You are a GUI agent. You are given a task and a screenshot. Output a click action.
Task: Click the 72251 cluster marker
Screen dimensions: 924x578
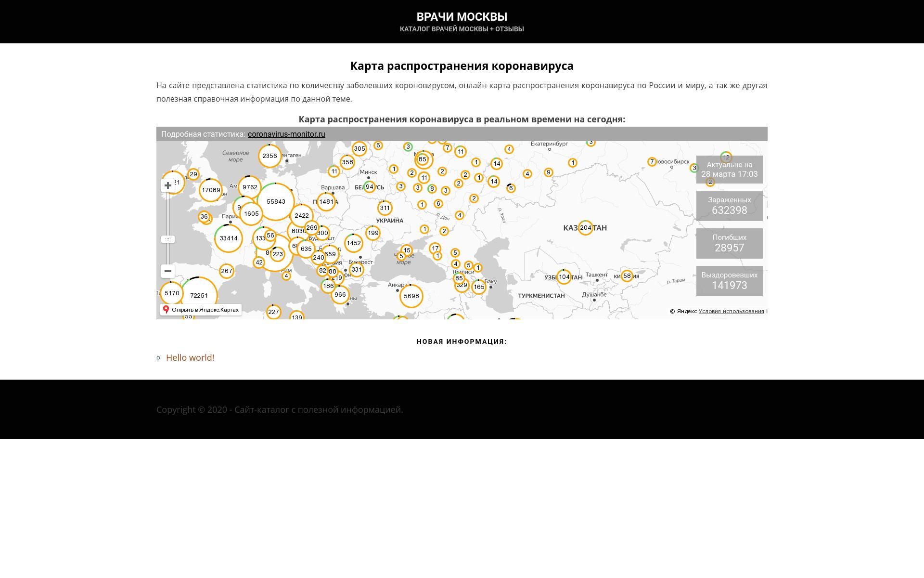tap(199, 296)
